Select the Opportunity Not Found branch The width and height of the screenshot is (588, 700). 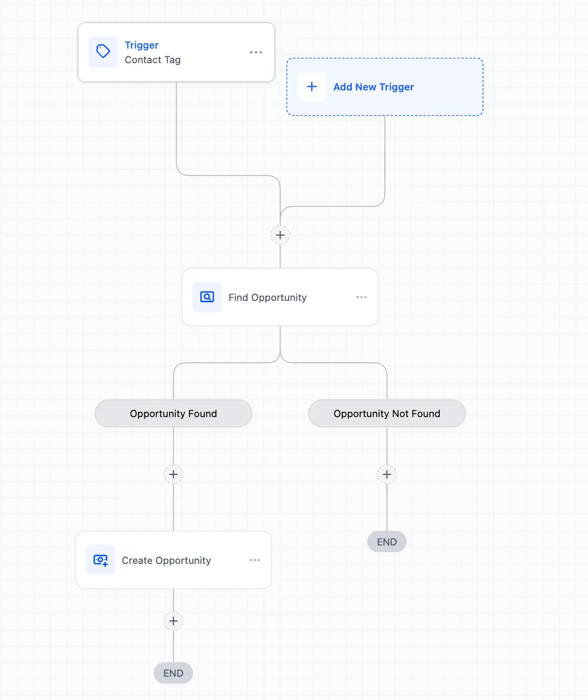click(x=387, y=414)
